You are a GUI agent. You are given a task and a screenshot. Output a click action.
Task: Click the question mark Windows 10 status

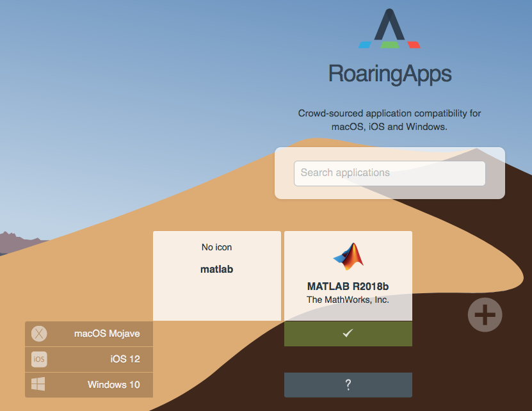click(348, 385)
